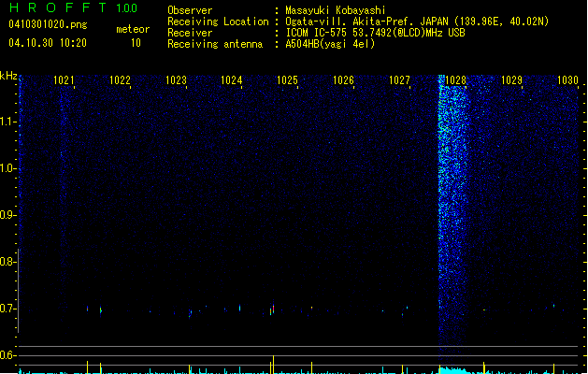Click the HROFFT program title
The width and height of the screenshot is (588, 374).
pos(58,7)
